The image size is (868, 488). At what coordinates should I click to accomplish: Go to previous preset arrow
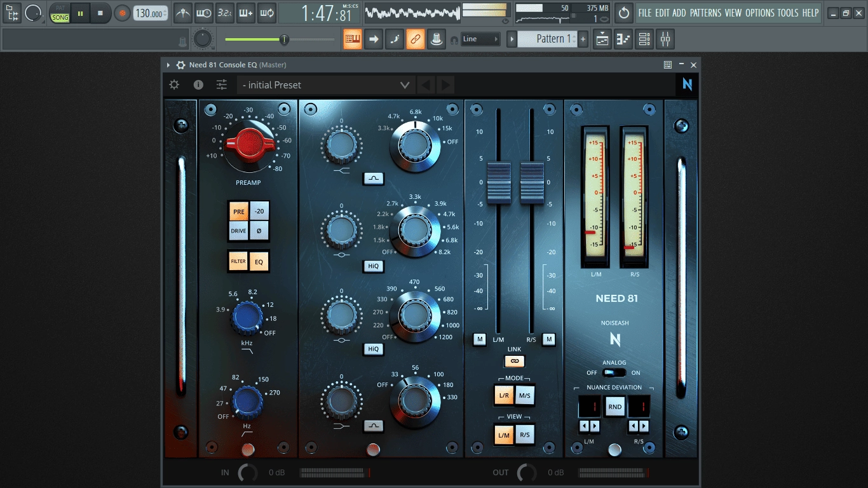coord(426,85)
